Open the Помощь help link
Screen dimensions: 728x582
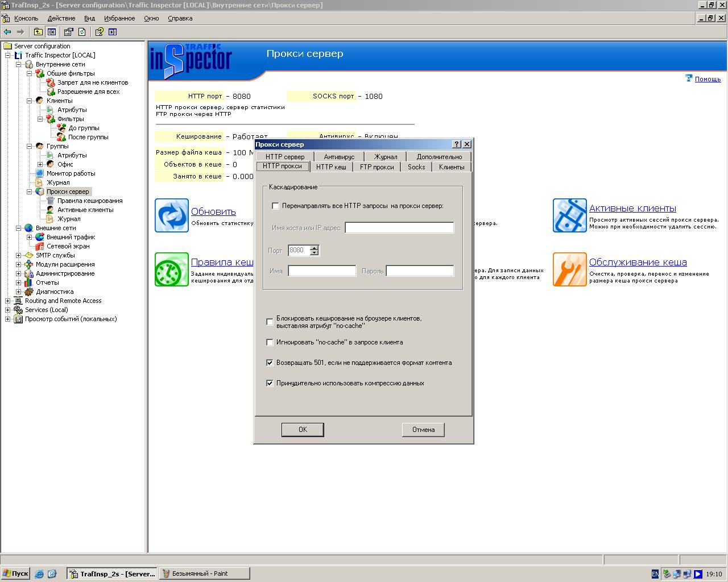(x=708, y=79)
